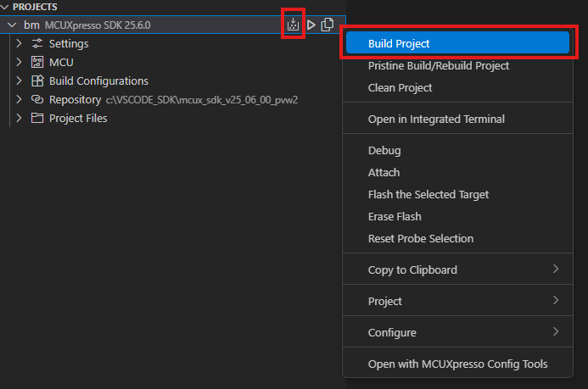Open the Project submenu arrow
The height and width of the screenshot is (389, 588).
point(556,300)
